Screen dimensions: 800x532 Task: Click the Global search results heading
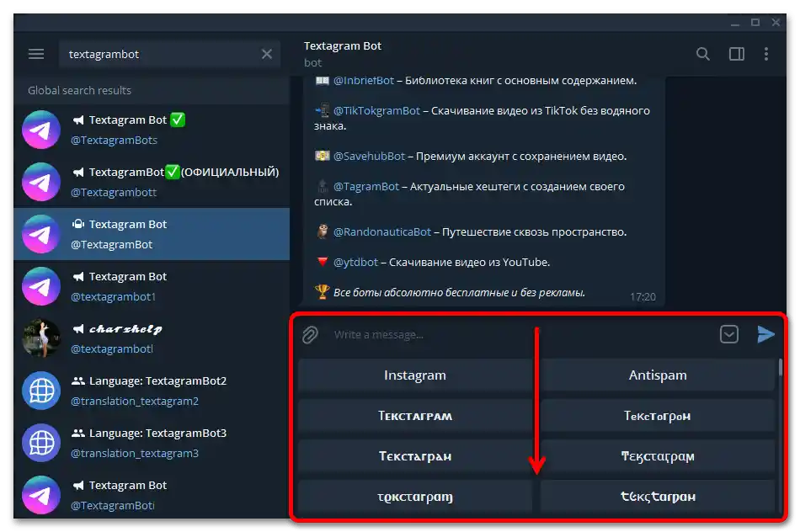(79, 90)
